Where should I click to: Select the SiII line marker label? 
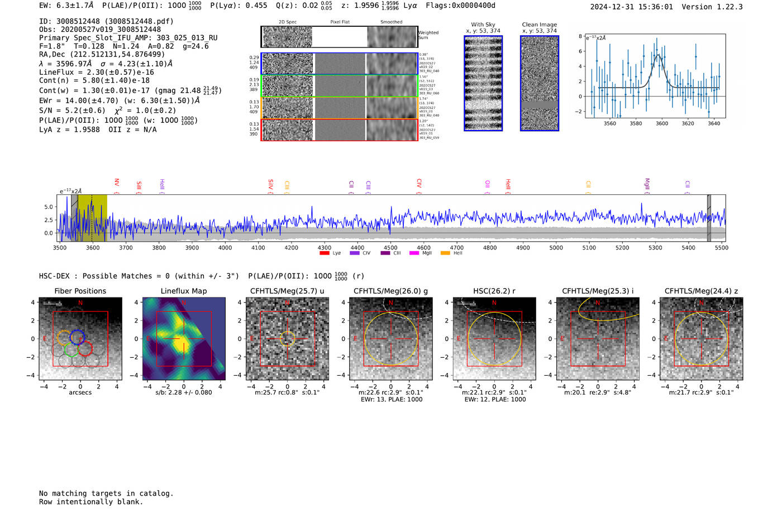click(x=139, y=187)
